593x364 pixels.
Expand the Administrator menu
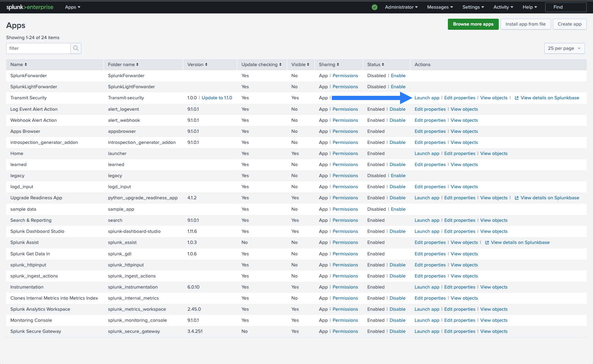click(401, 7)
